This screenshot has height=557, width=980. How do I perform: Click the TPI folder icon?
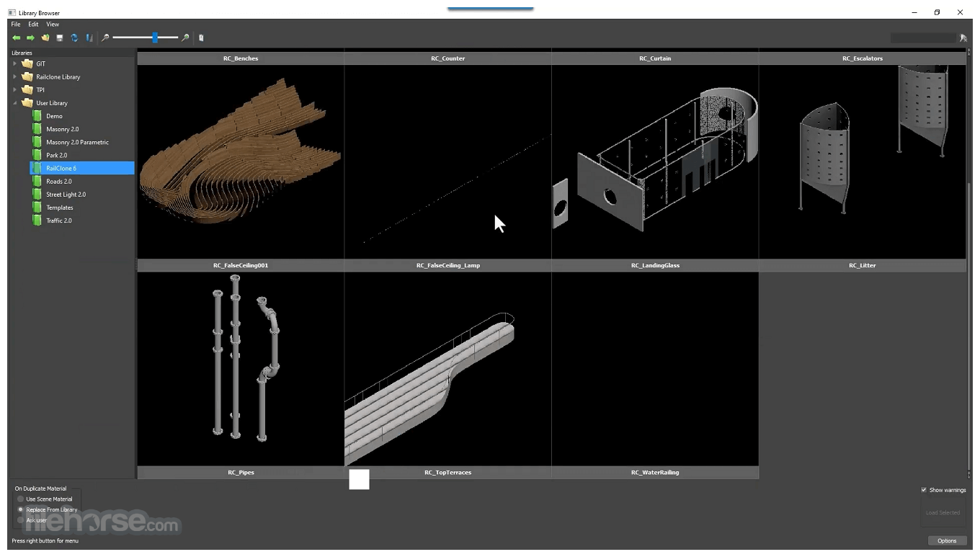coord(27,89)
